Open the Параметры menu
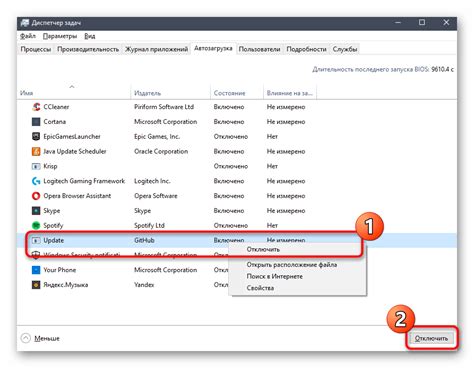This screenshot has height=368, width=474. [60, 36]
